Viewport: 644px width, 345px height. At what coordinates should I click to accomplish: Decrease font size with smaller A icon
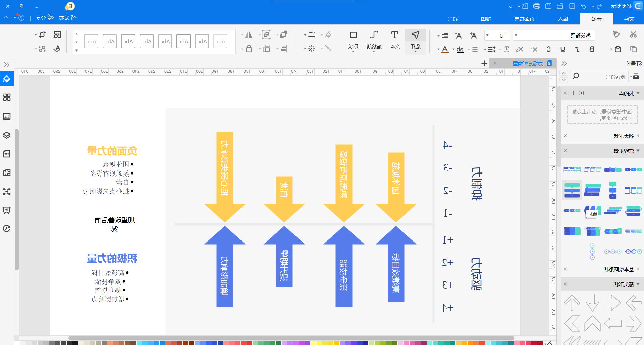tap(458, 36)
